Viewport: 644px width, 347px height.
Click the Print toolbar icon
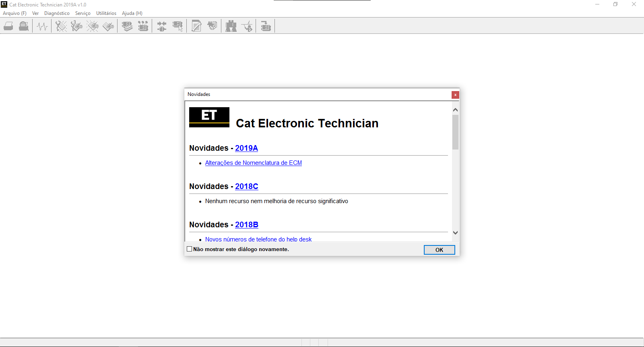tap(8, 27)
